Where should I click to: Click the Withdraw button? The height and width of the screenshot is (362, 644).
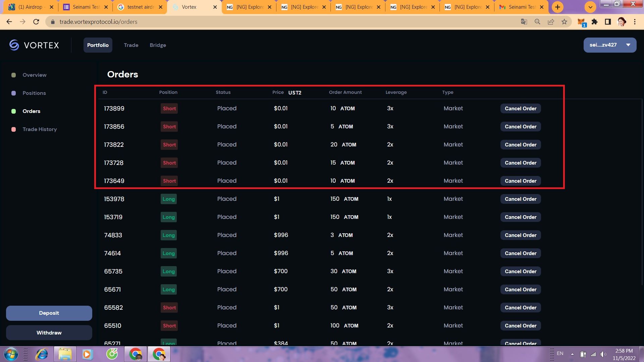[x=49, y=333]
